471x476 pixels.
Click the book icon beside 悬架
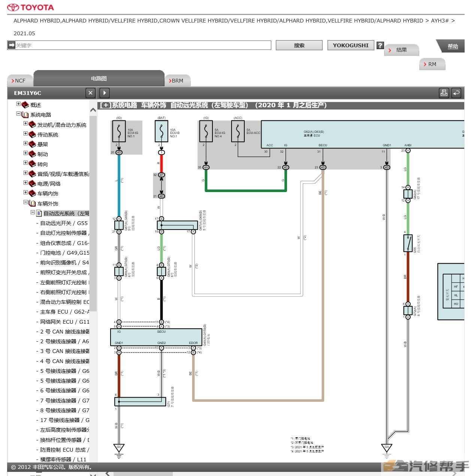[32, 144]
